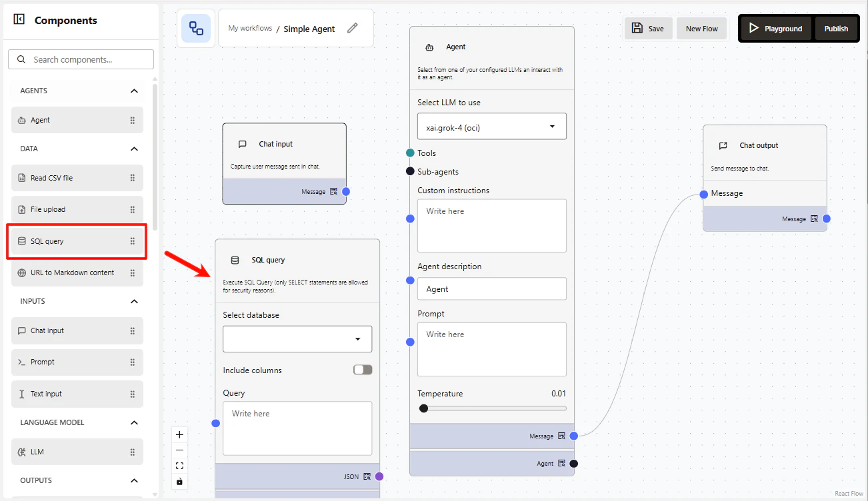This screenshot has height=501, width=868.
Task: Open React Flow attribution link
Action: pos(849,494)
